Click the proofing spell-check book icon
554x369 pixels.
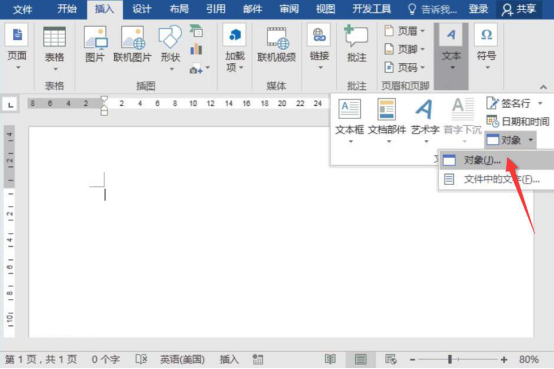tap(141, 359)
